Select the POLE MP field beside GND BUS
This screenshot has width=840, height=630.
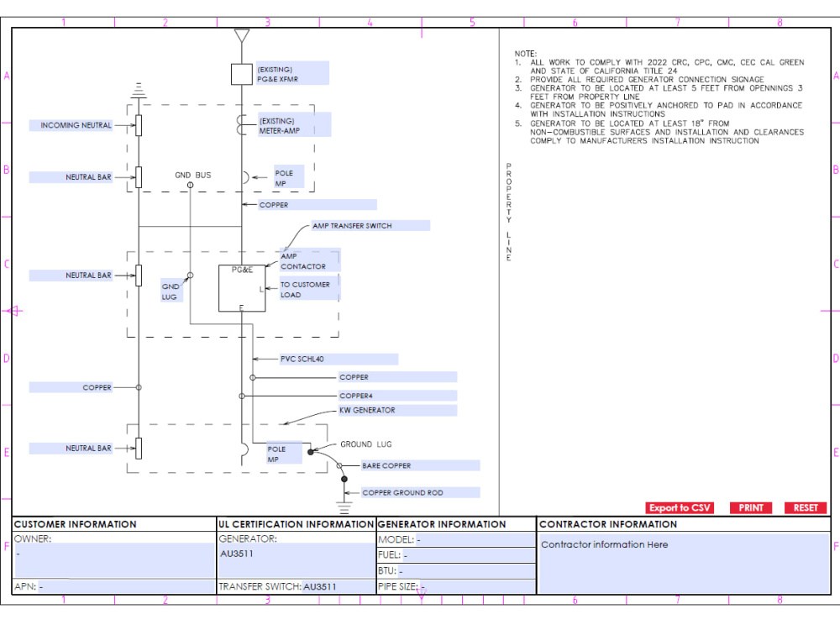click(x=289, y=176)
